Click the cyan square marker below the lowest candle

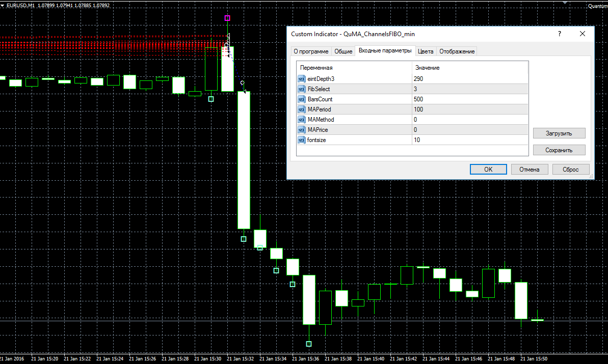click(x=309, y=344)
